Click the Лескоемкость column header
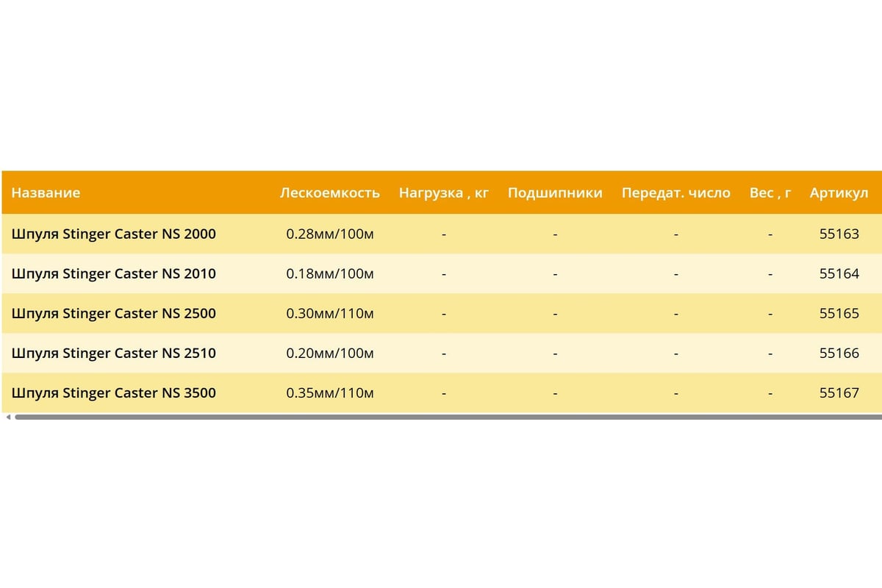This screenshot has width=882, height=588. pyautogui.click(x=330, y=193)
